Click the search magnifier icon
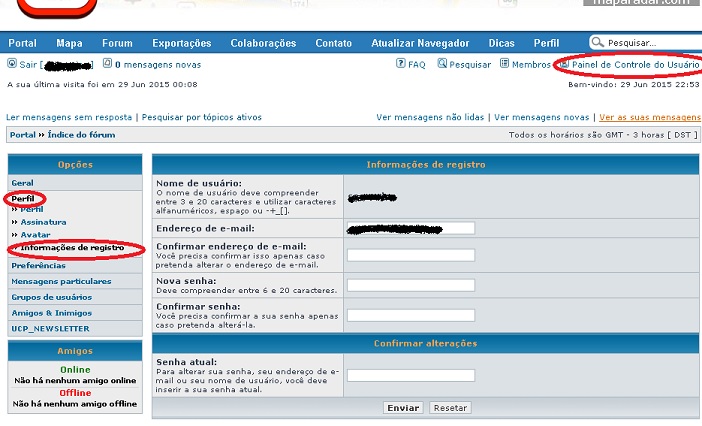 pyautogui.click(x=597, y=43)
